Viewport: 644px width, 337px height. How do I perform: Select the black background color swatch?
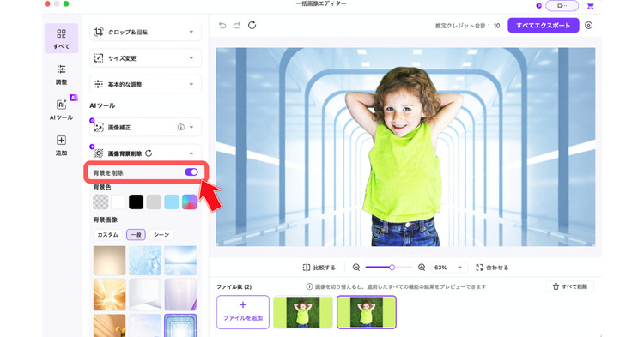tap(136, 202)
